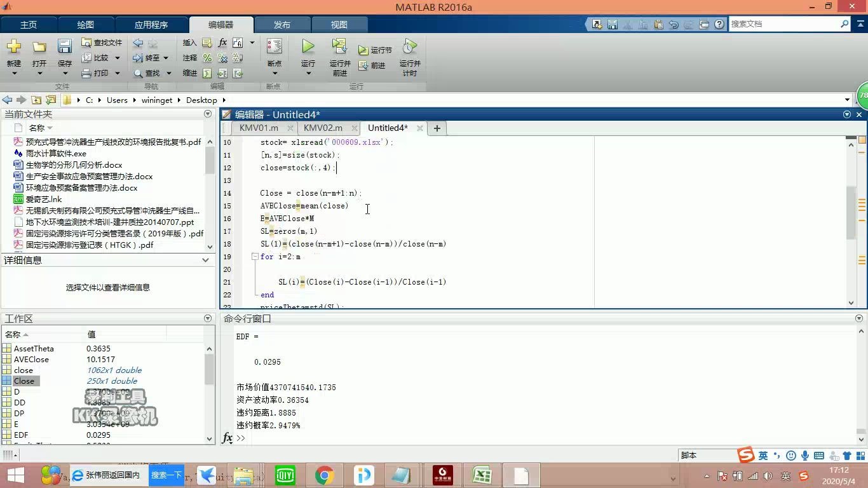The height and width of the screenshot is (488, 868).
Task: Click the paste icon in quick access bar
Action: tap(658, 24)
